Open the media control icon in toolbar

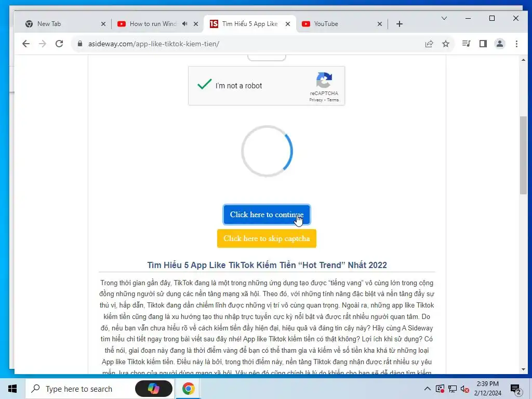coord(466,44)
